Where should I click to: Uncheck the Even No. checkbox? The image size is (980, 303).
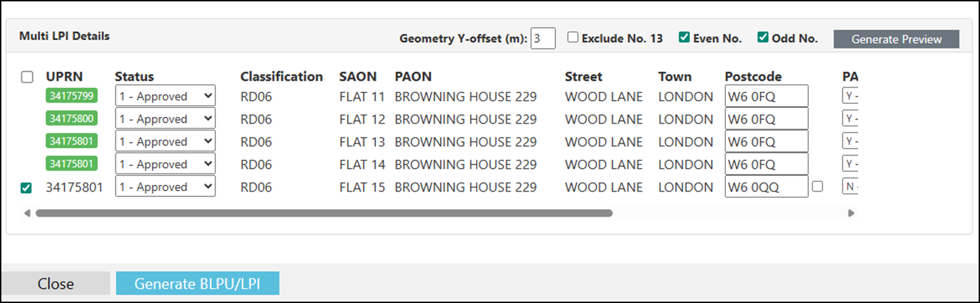[x=685, y=38]
